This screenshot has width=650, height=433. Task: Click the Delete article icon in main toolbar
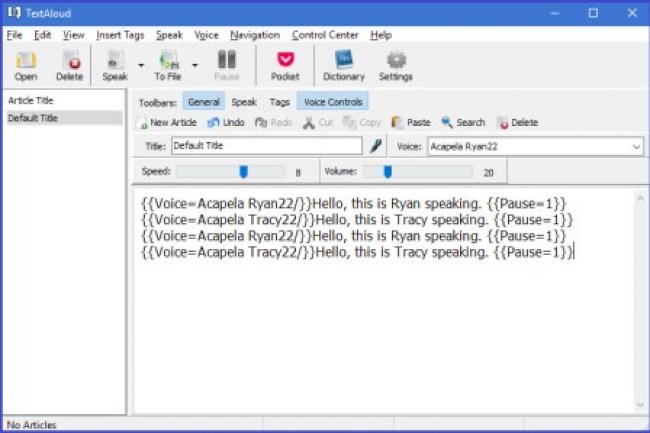69,64
